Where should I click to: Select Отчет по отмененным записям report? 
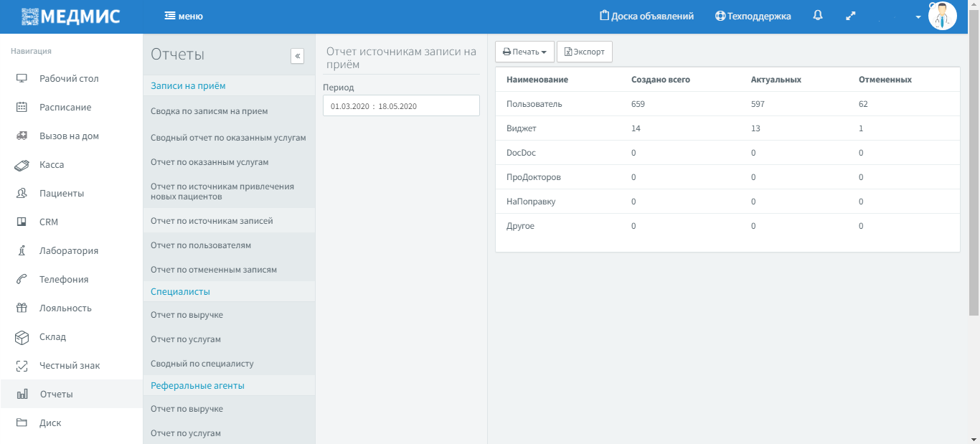coord(214,270)
